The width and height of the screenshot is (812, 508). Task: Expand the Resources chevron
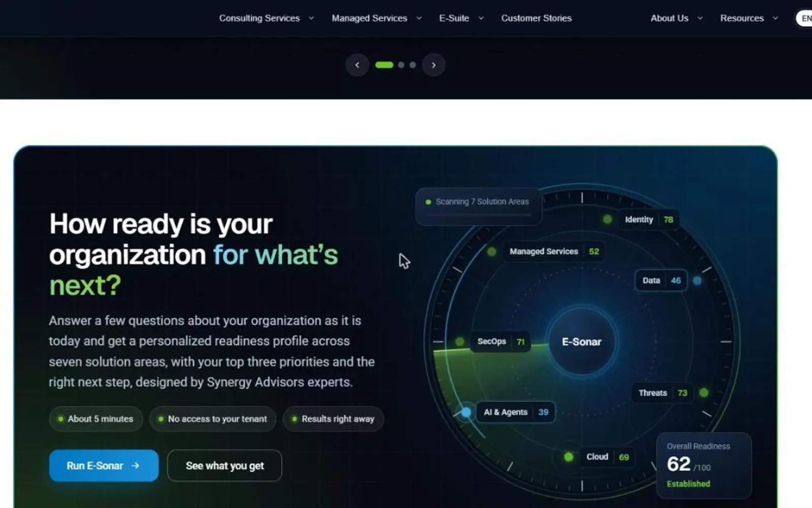775,18
